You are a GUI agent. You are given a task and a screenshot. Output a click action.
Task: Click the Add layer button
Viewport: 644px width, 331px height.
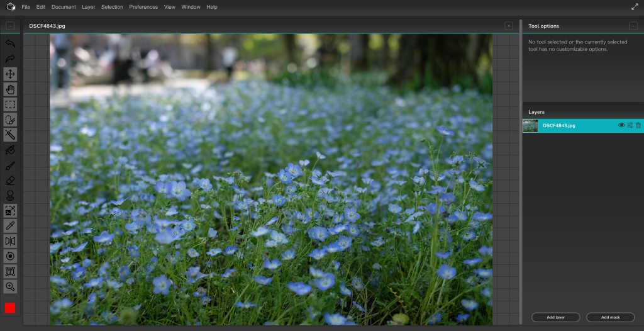coord(556,317)
